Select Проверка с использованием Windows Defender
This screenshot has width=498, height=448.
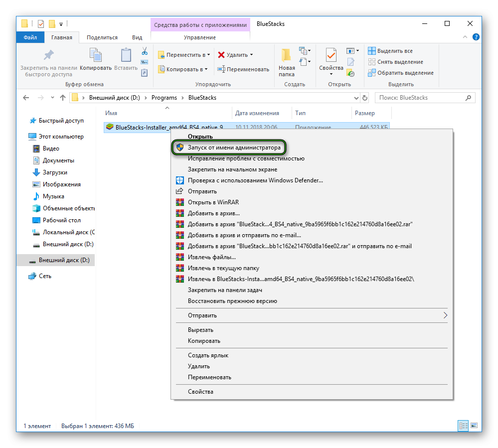(x=255, y=180)
